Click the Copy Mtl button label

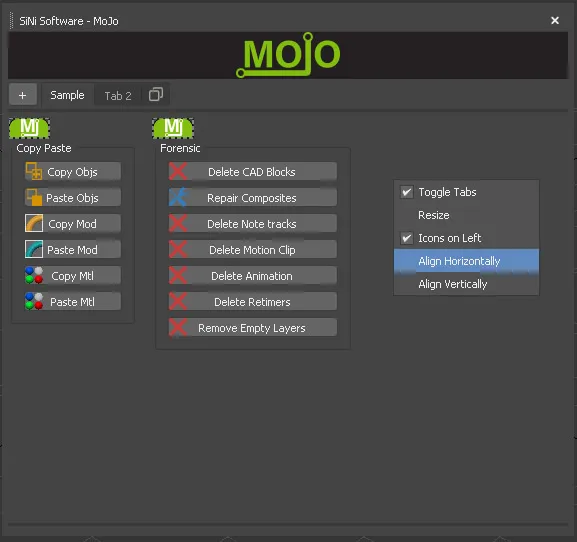coord(72,276)
